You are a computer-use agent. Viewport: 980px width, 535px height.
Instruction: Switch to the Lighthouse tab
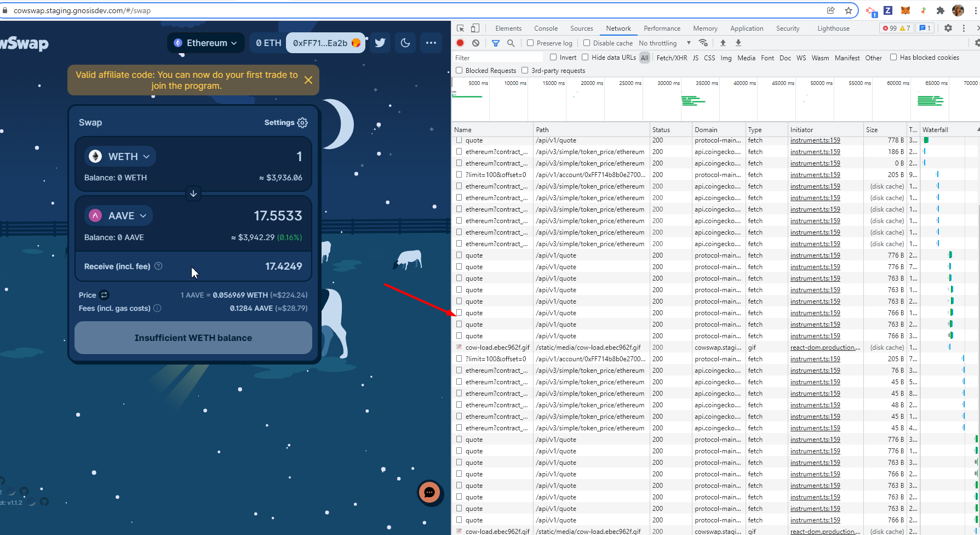(834, 28)
